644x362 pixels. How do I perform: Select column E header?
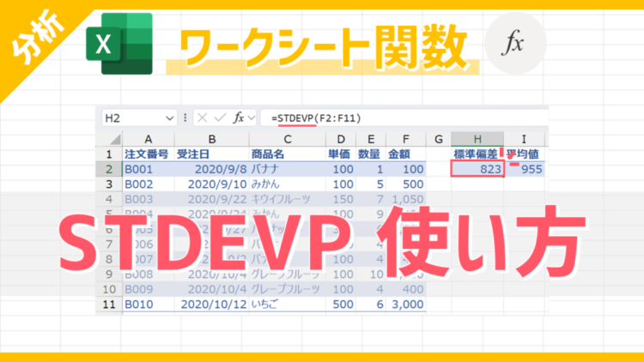click(371, 139)
